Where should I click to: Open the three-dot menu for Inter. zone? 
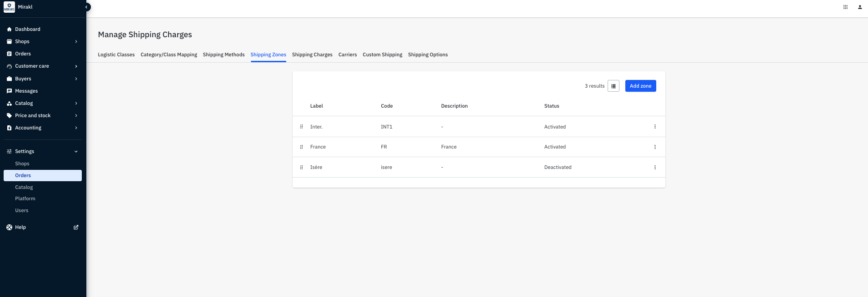655,127
